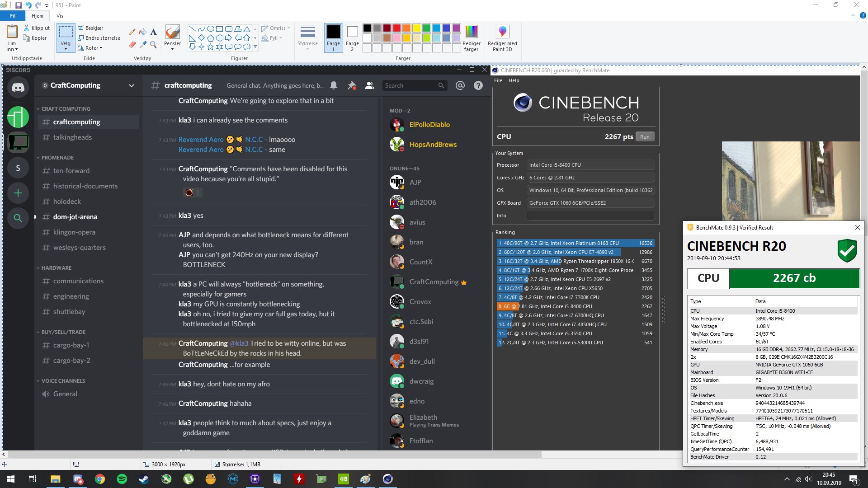The height and width of the screenshot is (488, 868).
Task: Expand the shapes gallery with the More arrow
Action: coord(255,47)
